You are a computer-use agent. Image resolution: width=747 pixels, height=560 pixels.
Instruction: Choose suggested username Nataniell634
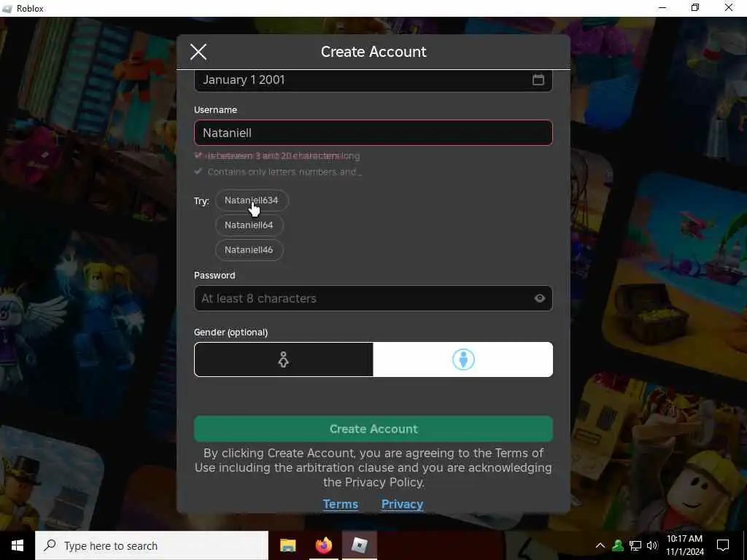[252, 201]
